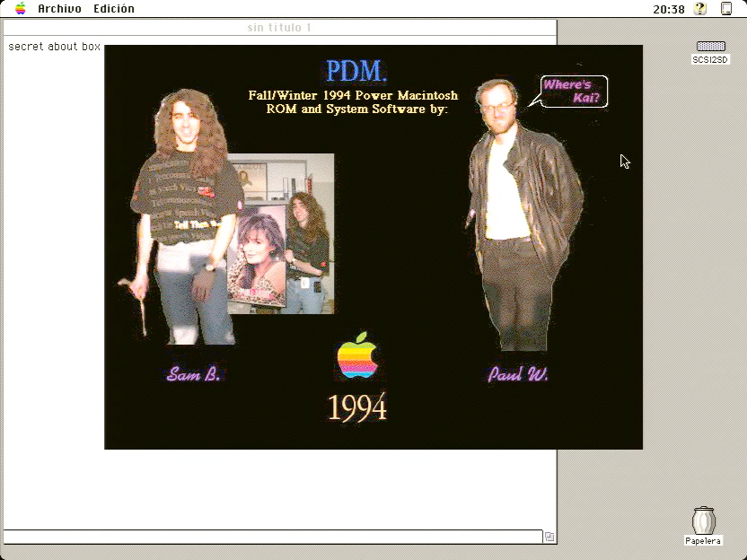The image size is (747, 560).
Task: Click the PDM. heading
Action: (356, 71)
